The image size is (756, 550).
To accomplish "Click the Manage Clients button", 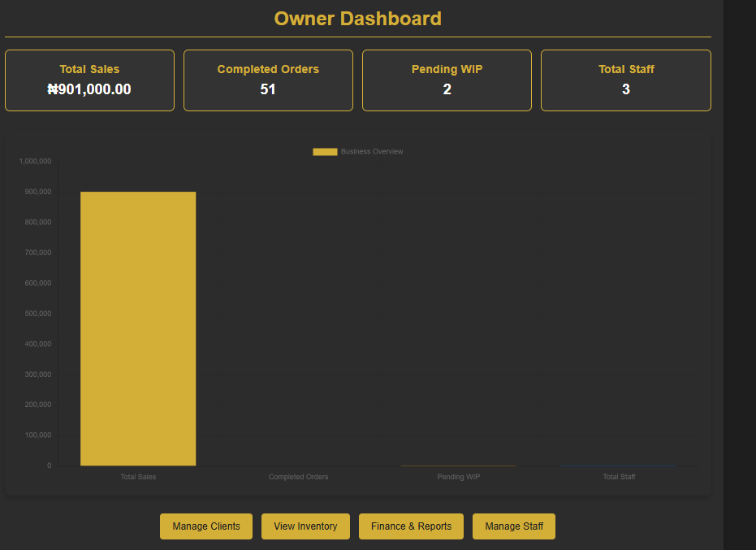I will point(205,526).
